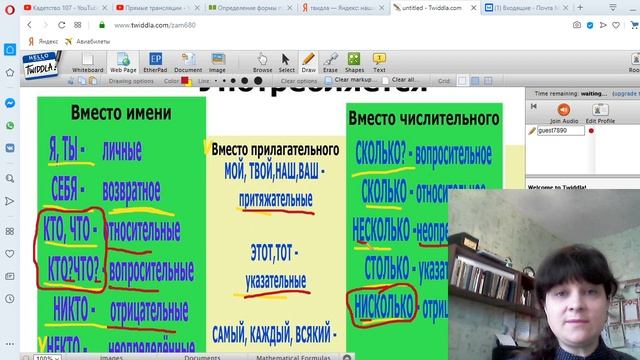Open the EtherPad tool
The height and width of the screenshot is (360, 640).
(155, 62)
